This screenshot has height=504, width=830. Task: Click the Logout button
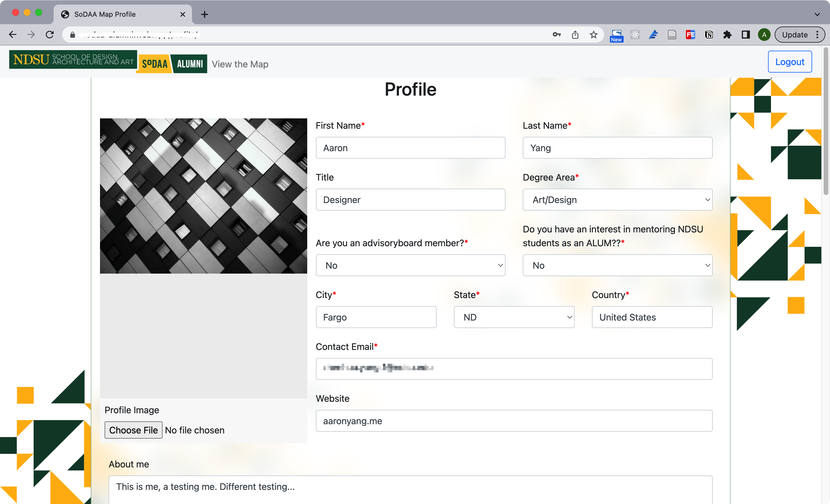790,62
